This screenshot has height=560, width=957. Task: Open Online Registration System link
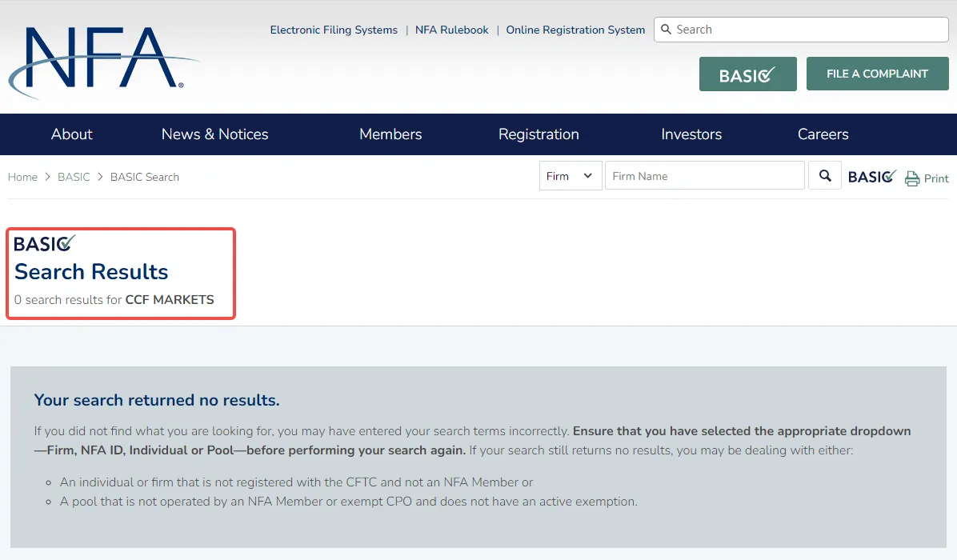(x=575, y=30)
